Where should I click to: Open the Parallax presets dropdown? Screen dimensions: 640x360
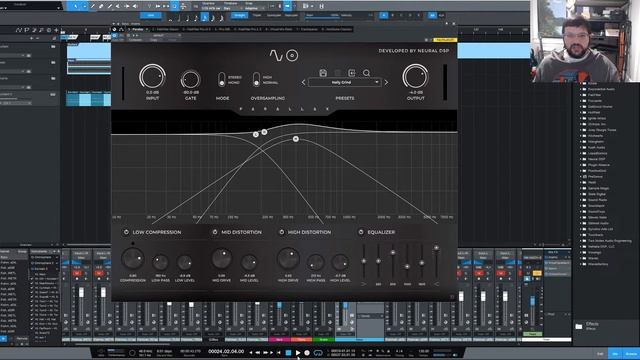click(x=345, y=82)
